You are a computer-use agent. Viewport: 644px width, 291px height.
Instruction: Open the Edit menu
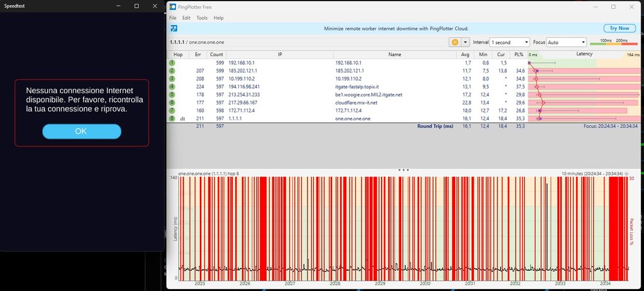pyautogui.click(x=186, y=18)
